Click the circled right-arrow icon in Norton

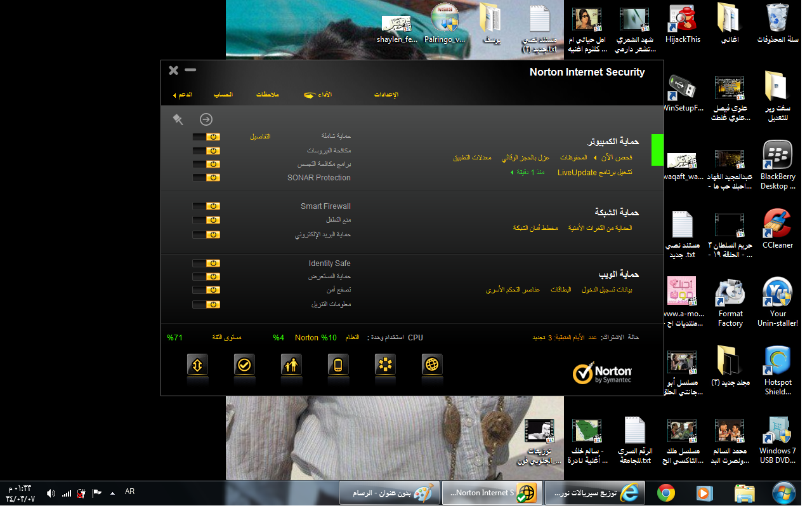[x=206, y=119]
